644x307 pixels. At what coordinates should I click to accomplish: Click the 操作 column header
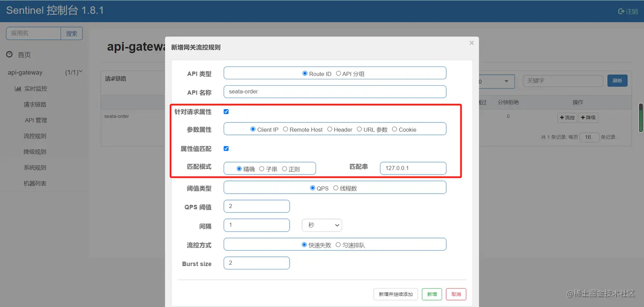click(x=578, y=102)
